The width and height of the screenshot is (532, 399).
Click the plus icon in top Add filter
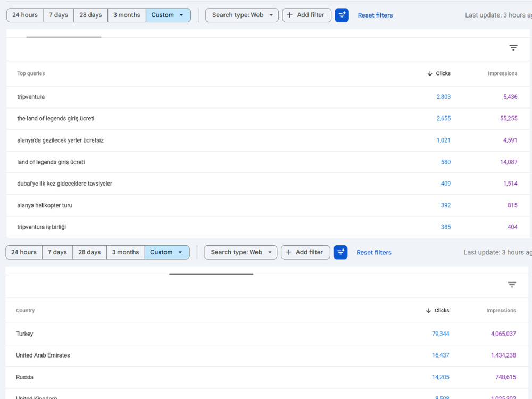pos(289,15)
